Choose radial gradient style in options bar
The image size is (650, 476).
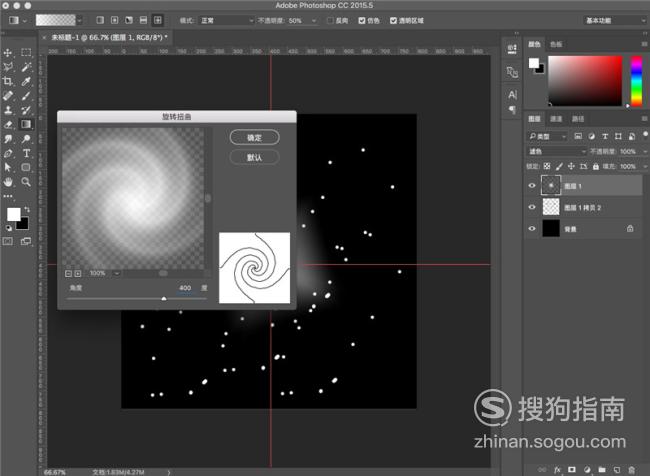[x=114, y=20]
